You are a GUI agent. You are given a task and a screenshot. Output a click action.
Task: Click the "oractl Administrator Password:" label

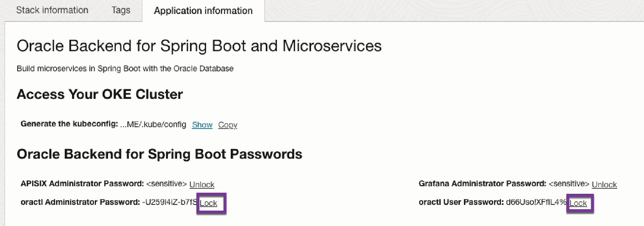click(x=80, y=202)
